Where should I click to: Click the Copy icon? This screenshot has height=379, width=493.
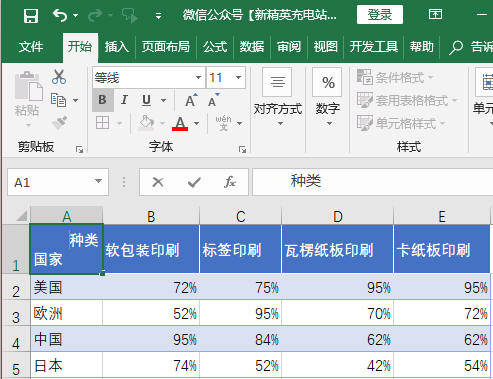coord(58,100)
